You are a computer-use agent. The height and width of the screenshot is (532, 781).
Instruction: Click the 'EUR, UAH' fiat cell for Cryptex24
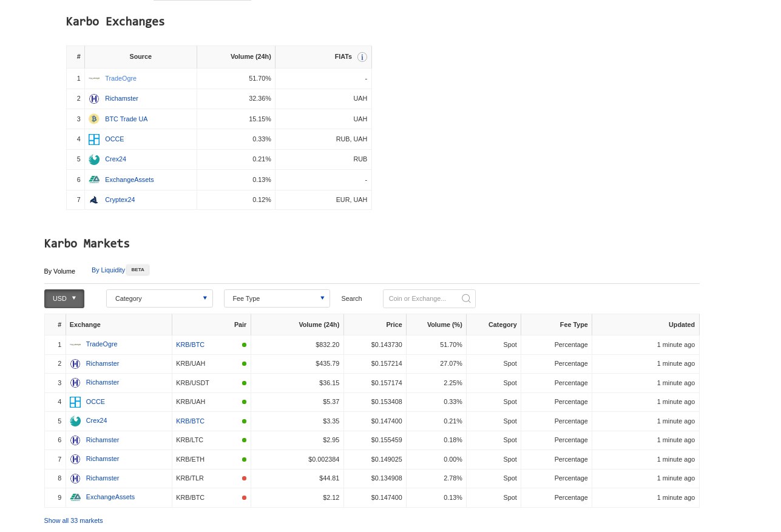tap(351, 200)
